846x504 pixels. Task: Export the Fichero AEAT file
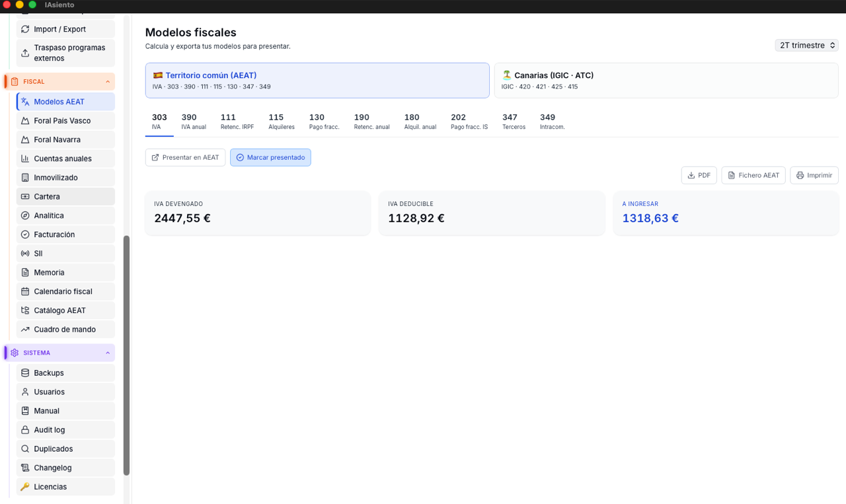click(753, 175)
